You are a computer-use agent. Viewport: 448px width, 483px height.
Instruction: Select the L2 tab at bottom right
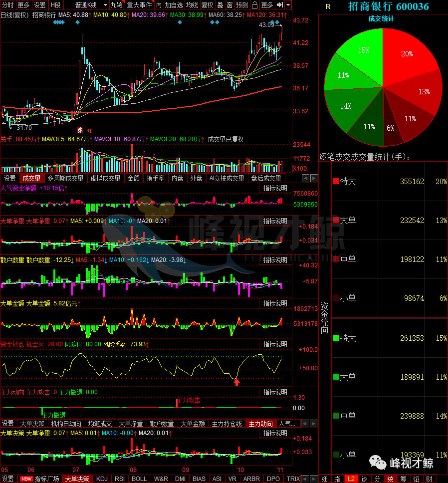coord(351,479)
